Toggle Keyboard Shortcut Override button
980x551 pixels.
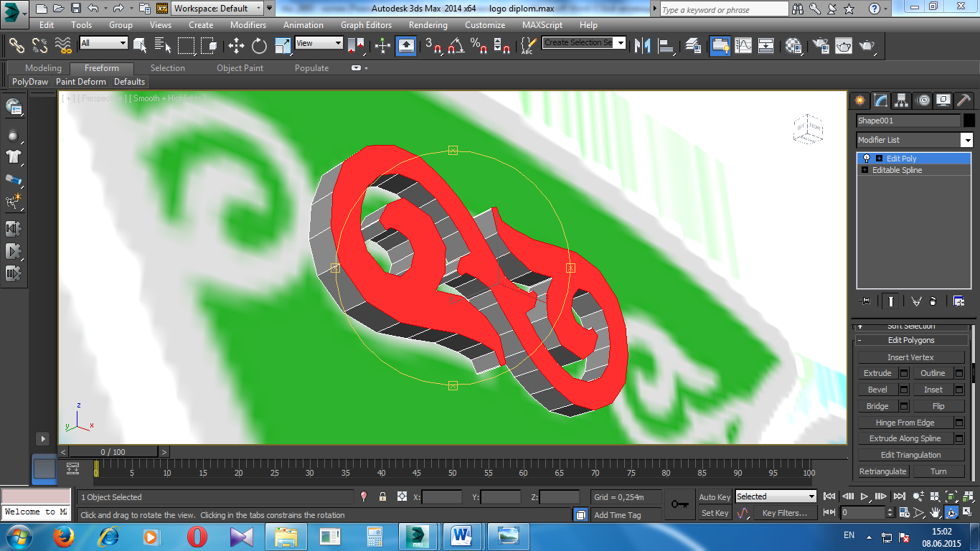point(406,46)
